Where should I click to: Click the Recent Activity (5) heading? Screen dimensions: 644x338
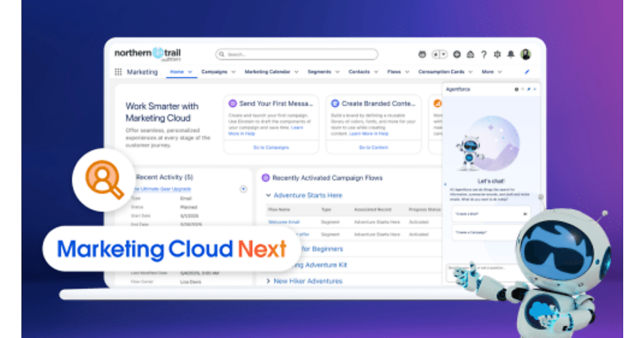point(164,177)
